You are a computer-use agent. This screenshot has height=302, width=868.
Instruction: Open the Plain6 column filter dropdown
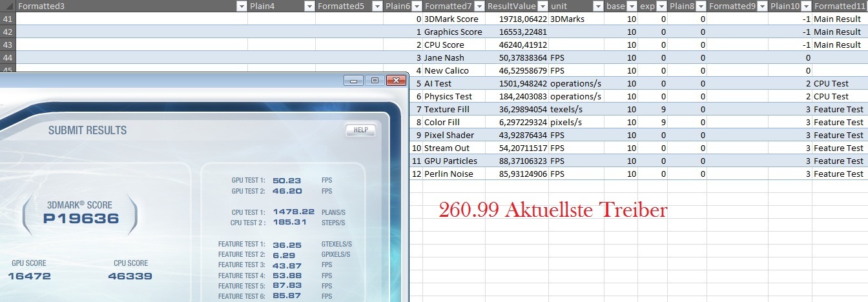(x=417, y=6)
